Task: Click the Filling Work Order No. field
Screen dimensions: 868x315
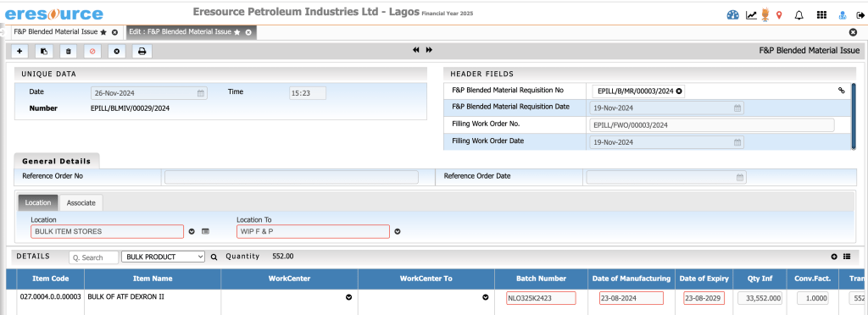Action: (x=711, y=125)
